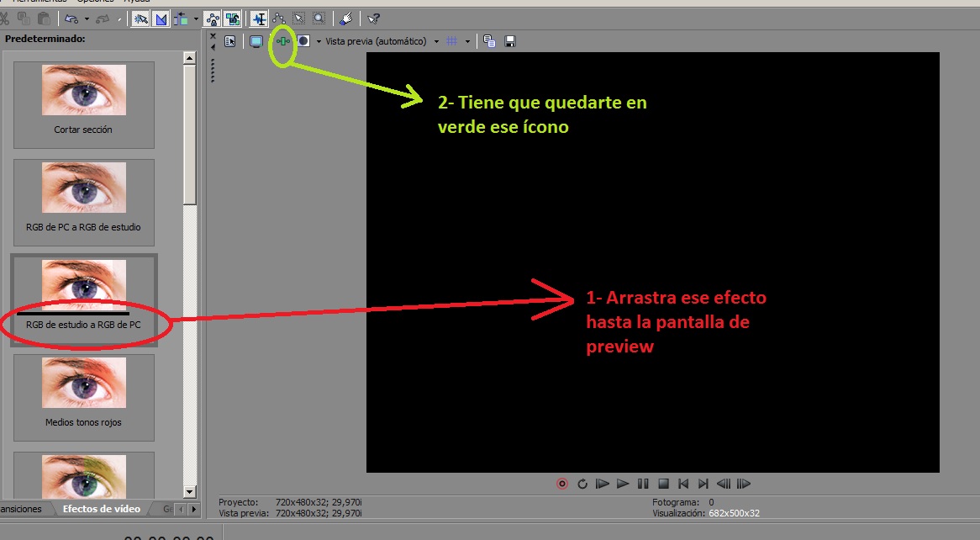Viewport: 980px width, 540px height.
Task: Stop the preview playback
Action: pos(663,484)
